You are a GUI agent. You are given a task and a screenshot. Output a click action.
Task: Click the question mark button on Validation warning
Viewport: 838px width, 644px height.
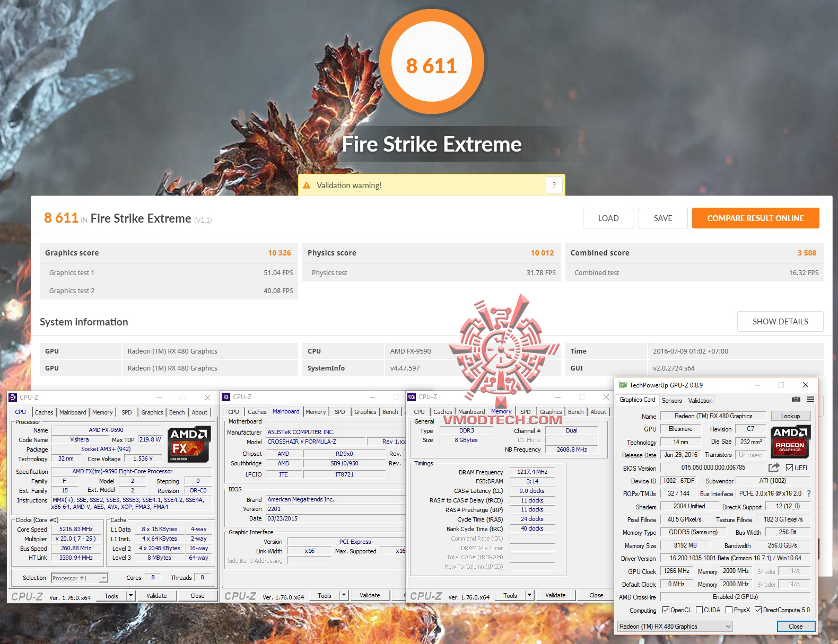554,185
